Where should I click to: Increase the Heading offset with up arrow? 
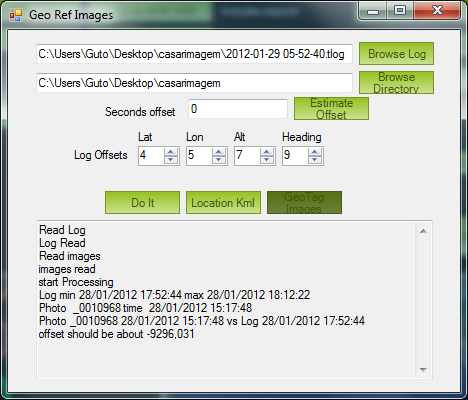click(315, 152)
